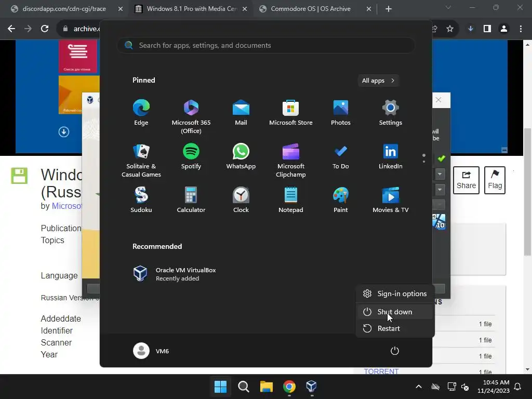Click the Flag button on archive page
The height and width of the screenshot is (399, 532).
coord(495,180)
